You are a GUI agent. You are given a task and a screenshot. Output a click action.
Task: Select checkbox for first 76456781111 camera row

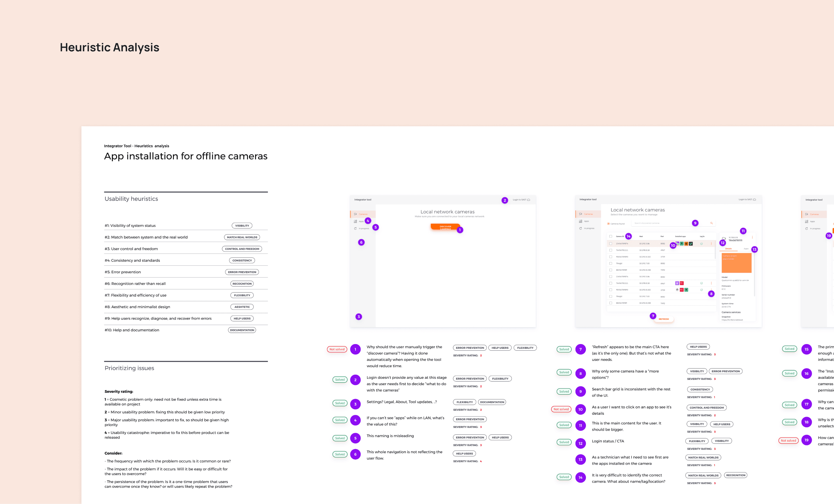611,250
